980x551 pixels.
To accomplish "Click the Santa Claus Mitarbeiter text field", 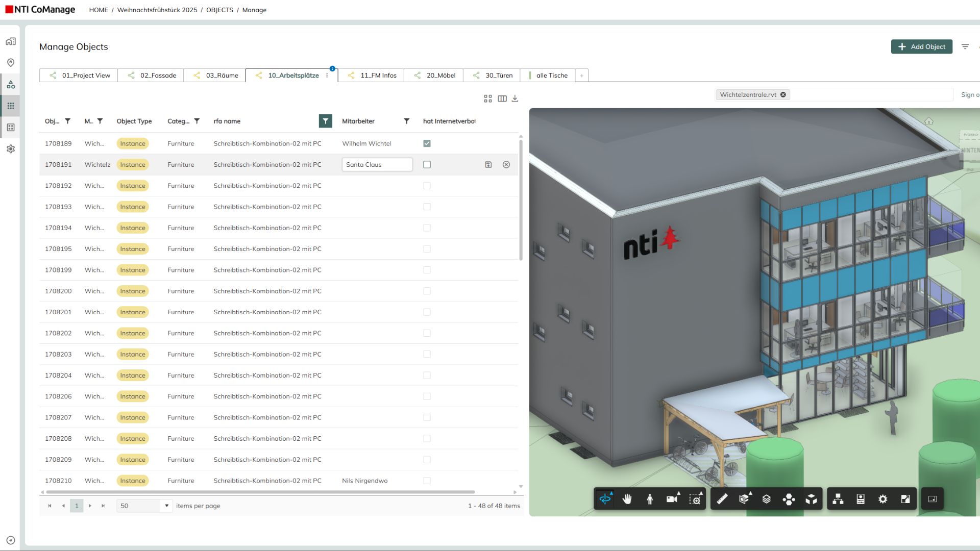I will pyautogui.click(x=377, y=165).
